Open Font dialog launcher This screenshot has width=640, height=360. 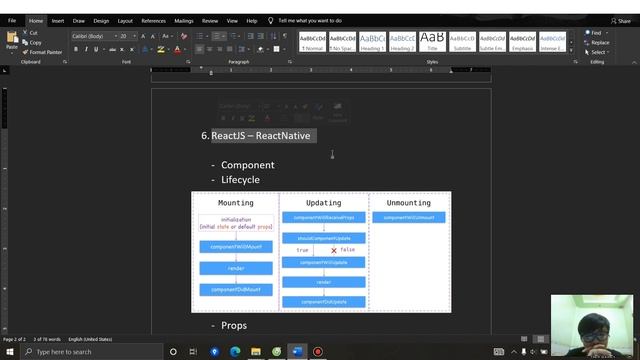click(x=188, y=62)
